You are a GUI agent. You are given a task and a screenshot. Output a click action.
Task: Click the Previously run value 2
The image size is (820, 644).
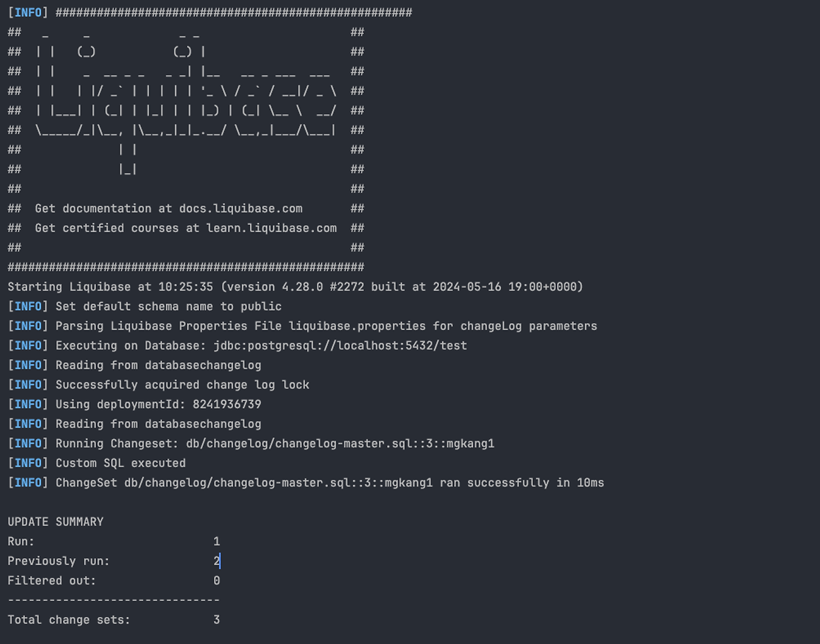217,561
